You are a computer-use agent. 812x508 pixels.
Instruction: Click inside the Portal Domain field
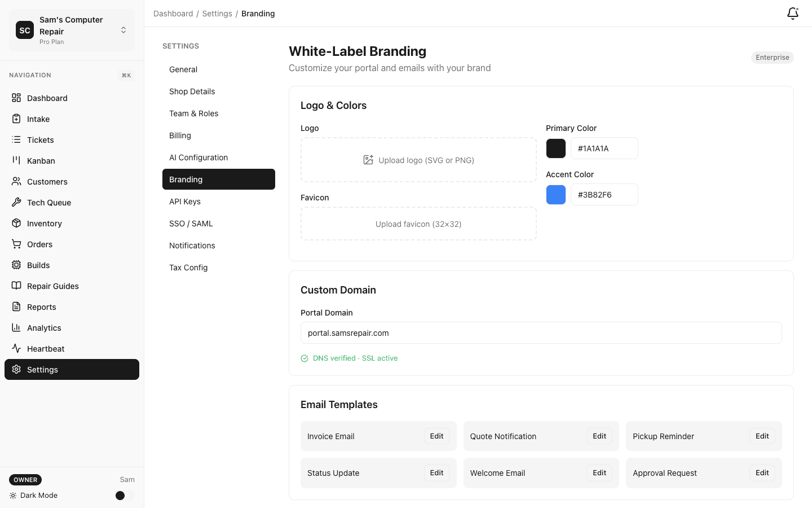541,333
